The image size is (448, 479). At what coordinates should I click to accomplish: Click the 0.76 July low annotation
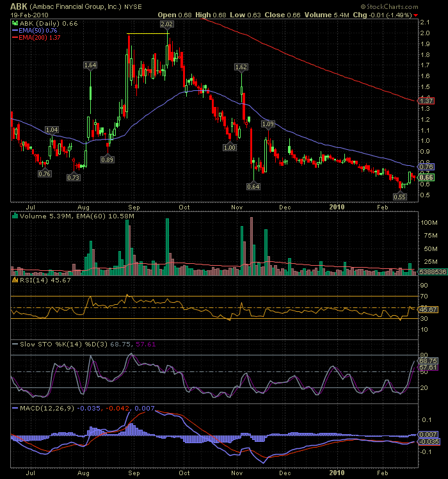45,174
